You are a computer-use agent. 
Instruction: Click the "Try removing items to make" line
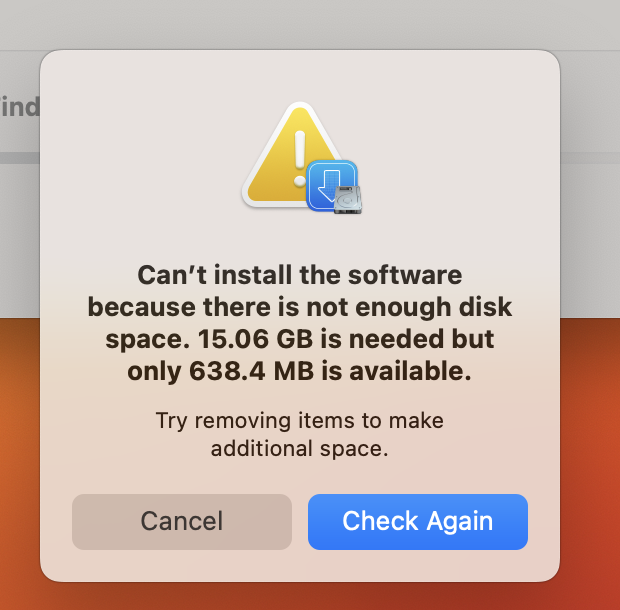click(x=300, y=420)
